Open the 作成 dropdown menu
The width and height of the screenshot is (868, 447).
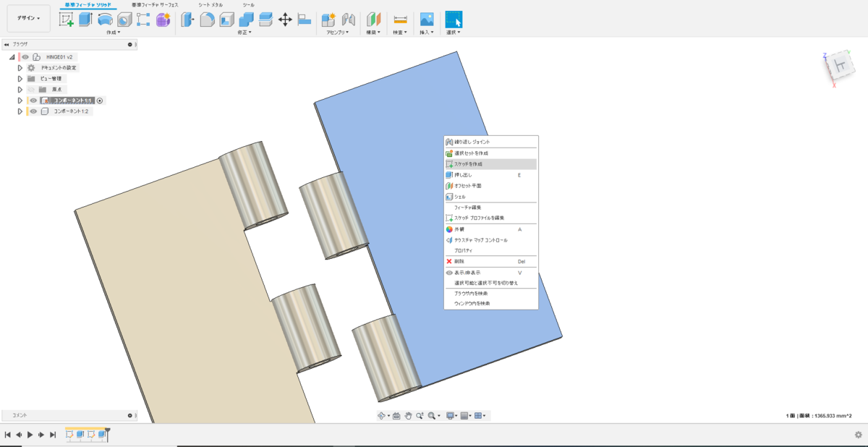click(x=113, y=33)
